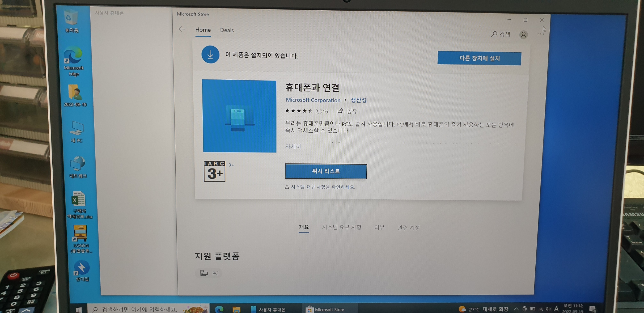The height and width of the screenshot is (313, 644).
Task: Select the 개요 tab
Action: click(304, 227)
